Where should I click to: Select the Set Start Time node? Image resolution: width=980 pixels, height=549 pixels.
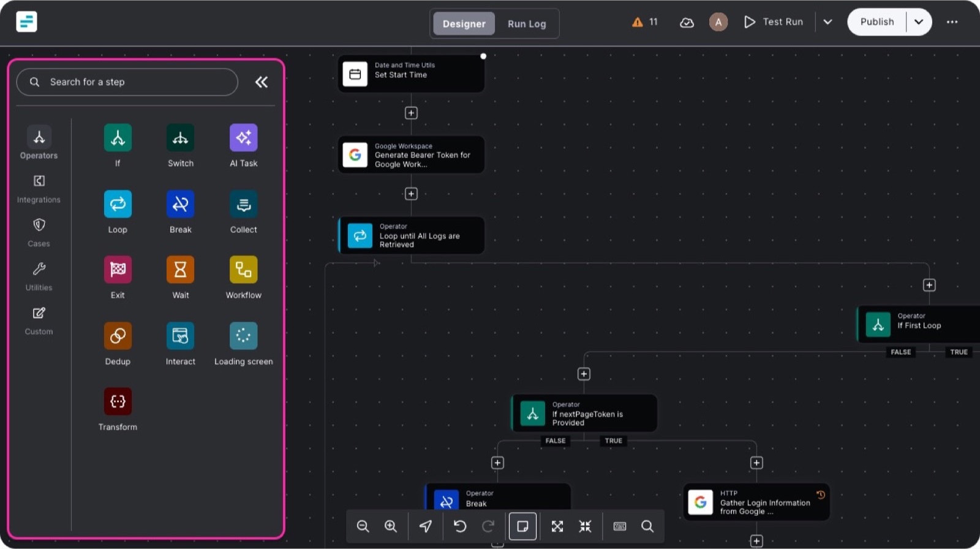click(x=411, y=74)
